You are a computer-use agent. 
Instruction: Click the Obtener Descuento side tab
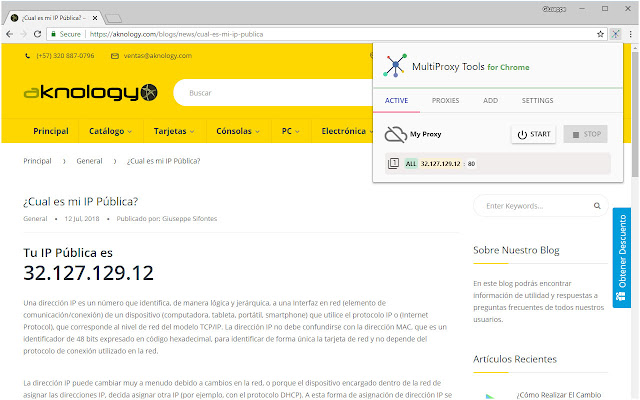point(622,258)
